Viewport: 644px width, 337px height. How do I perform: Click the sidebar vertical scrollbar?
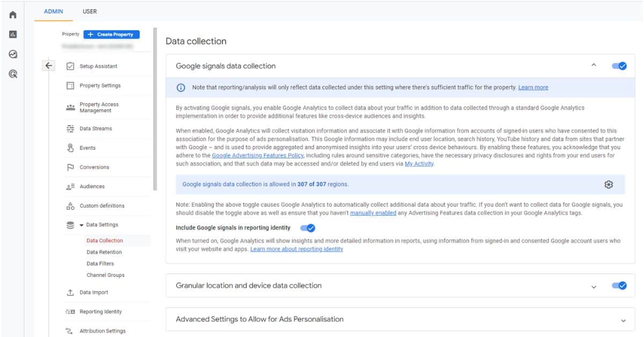[156, 109]
